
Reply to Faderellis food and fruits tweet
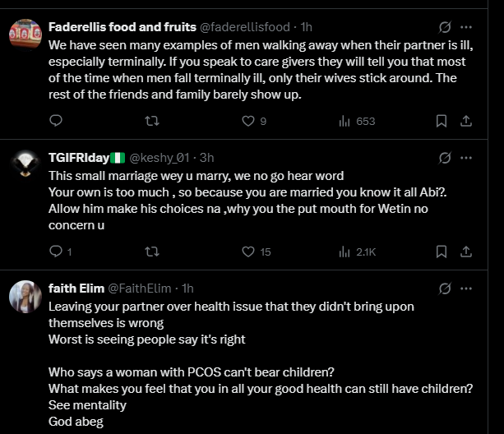point(56,121)
